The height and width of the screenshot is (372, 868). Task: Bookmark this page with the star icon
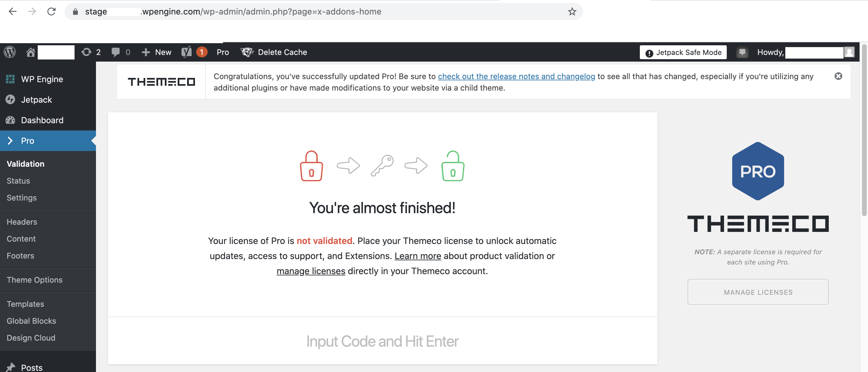coord(572,11)
